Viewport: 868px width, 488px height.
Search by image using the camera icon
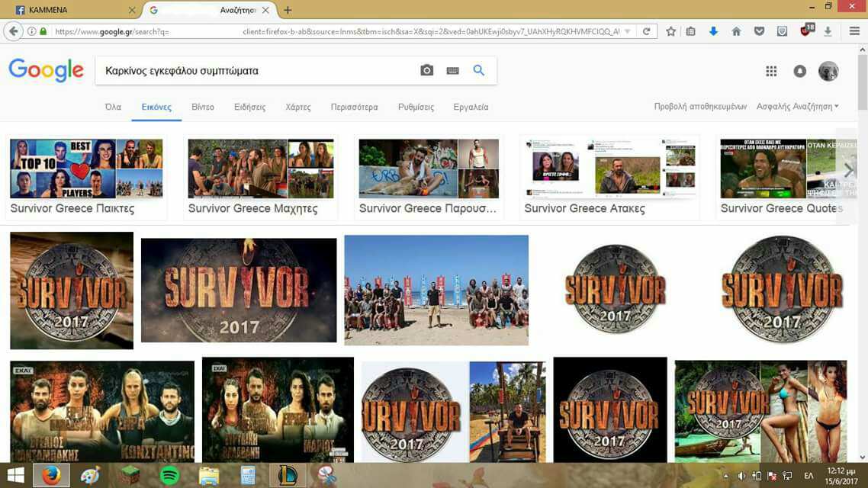[426, 70]
